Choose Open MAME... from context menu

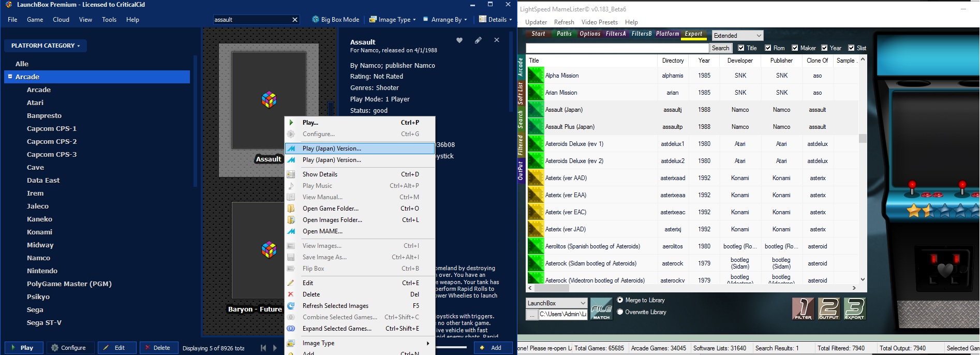pyautogui.click(x=360, y=231)
